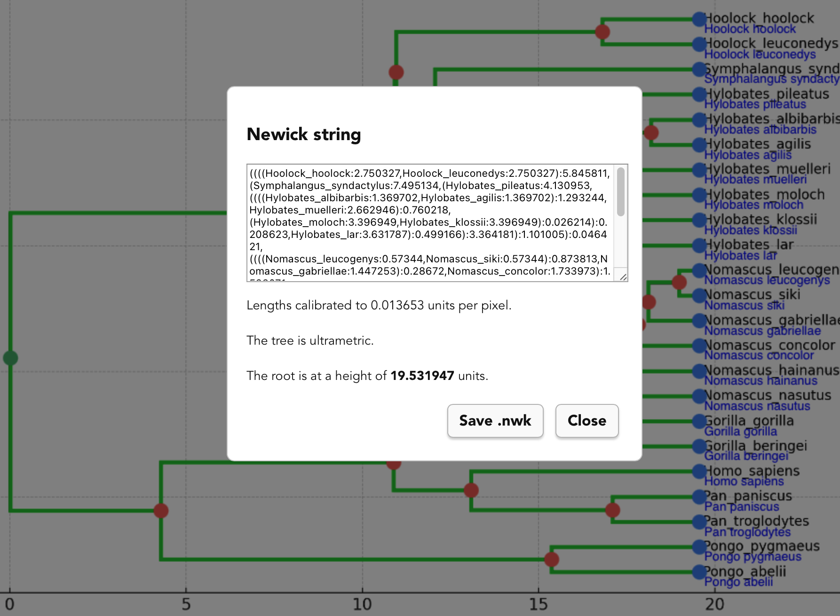Click the blue Homo sapiens label text

[x=744, y=482]
